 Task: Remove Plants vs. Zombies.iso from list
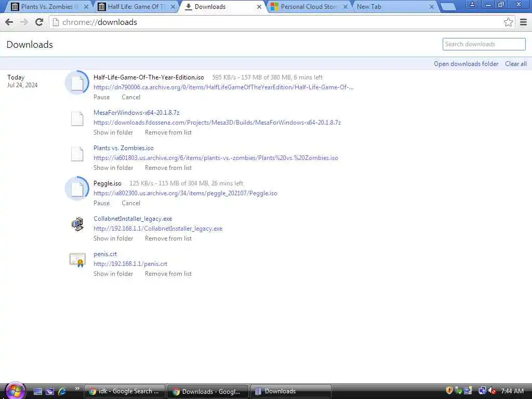pos(168,168)
